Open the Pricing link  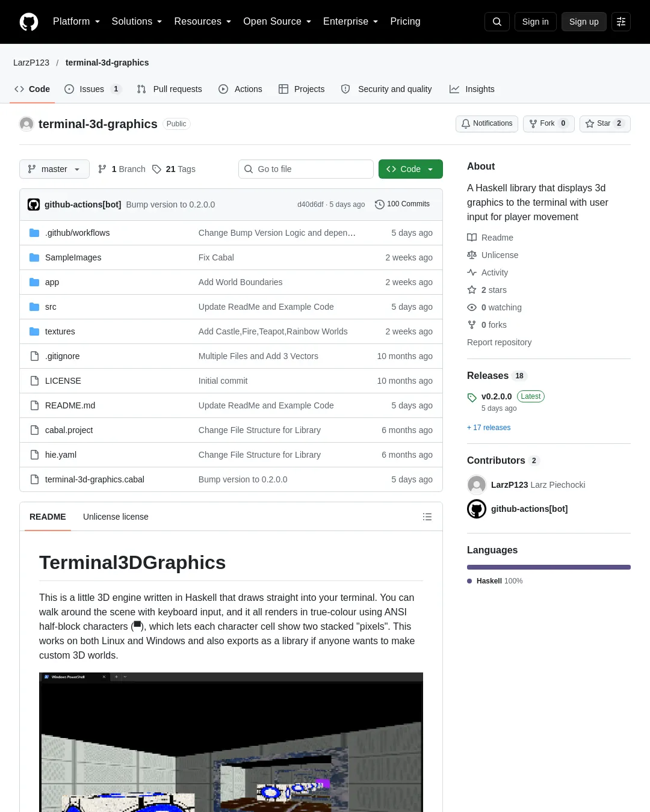(405, 22)
